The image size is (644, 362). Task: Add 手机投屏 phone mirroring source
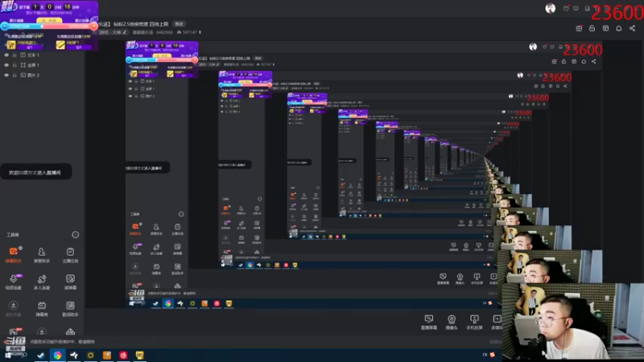474,323
